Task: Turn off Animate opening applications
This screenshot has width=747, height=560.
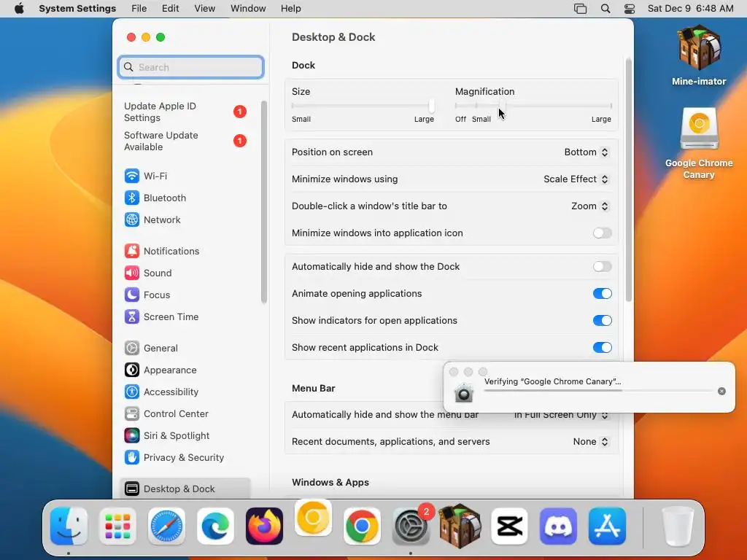Action: [602, 293]
